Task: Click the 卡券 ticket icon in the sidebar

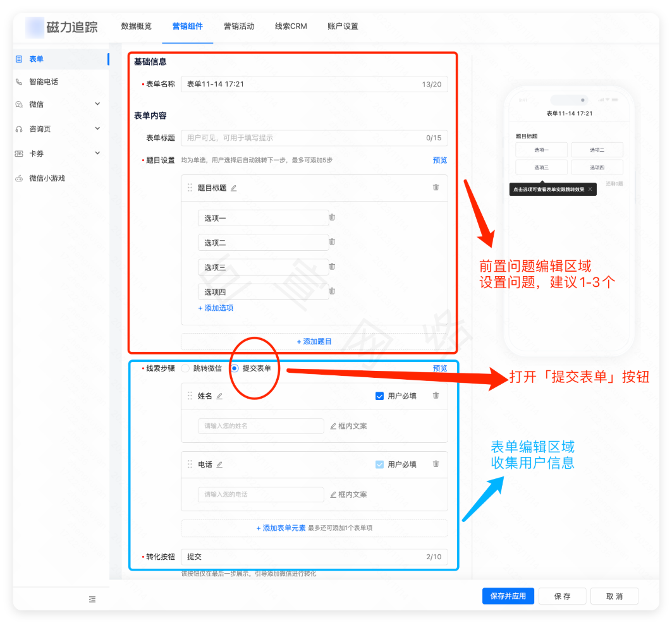Action: pos(19,153)
